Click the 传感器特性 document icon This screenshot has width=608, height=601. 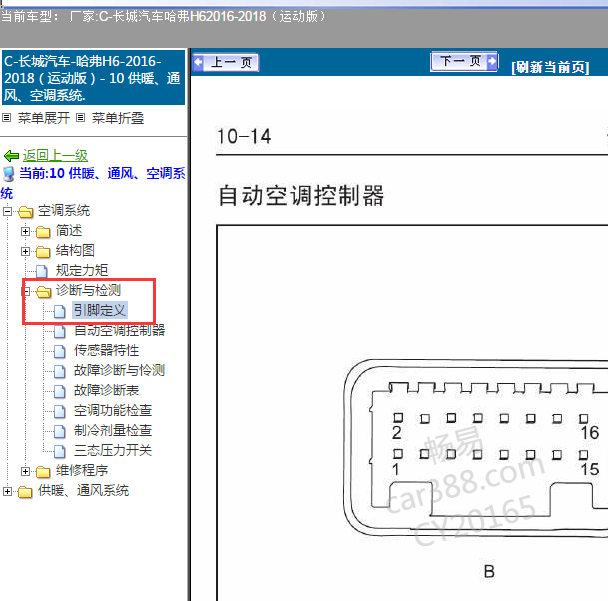[59, 351]
